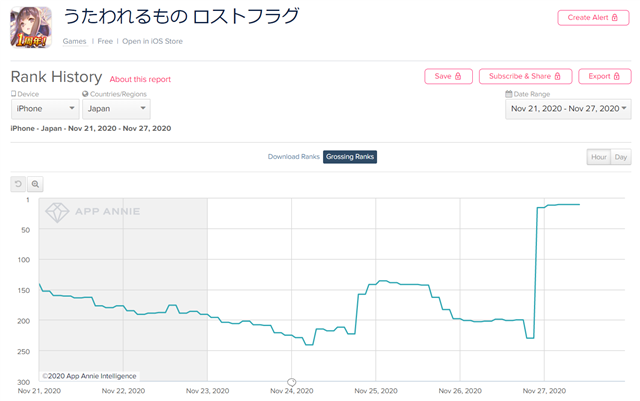Open in iOS Store link

(152, 41)
